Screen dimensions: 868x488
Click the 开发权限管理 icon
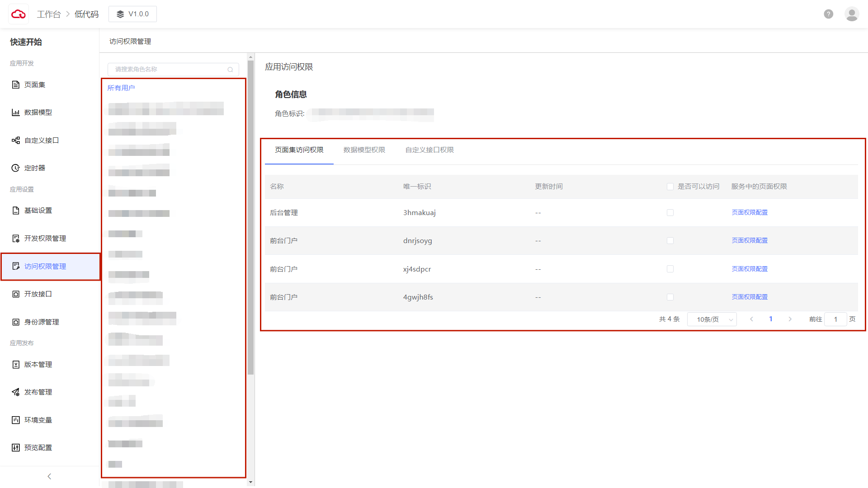pyautogui.click(x=16, y=238)
